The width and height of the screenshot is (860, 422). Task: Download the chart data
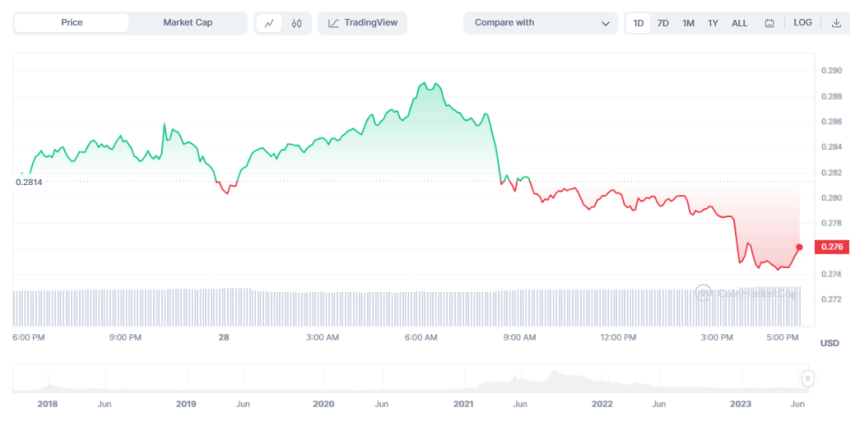(x=836, y=23)
